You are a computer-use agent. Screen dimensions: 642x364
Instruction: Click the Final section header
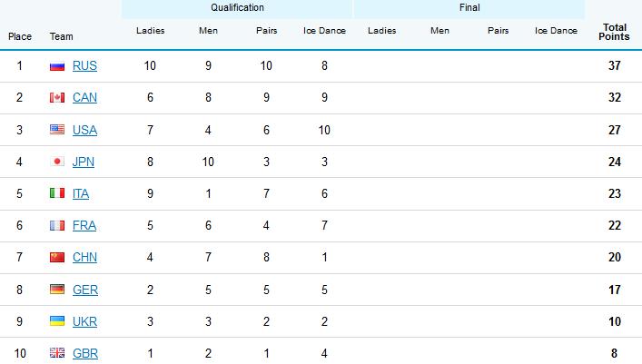(x=469, y=8)
